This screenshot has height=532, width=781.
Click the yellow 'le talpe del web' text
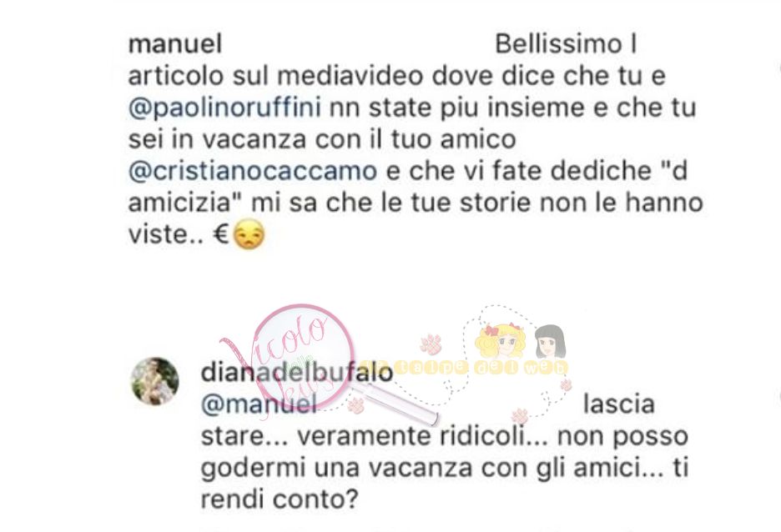pos(466,367)
